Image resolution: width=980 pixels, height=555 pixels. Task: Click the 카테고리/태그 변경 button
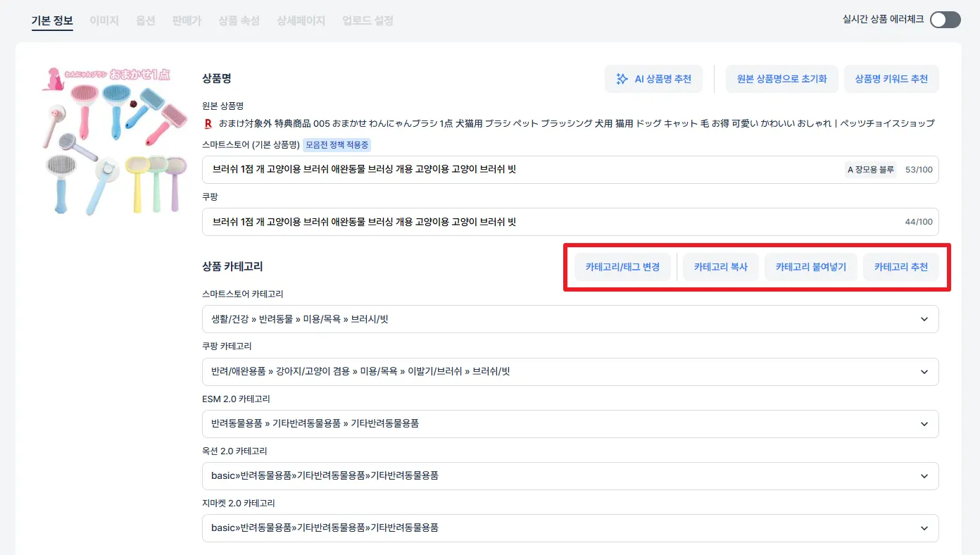pos(622,267)
